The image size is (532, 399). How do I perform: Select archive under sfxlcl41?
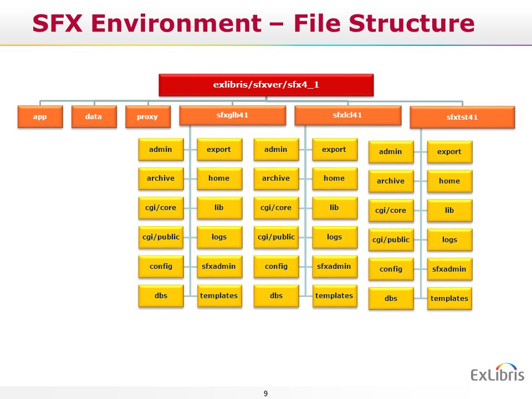coord(276,178)
